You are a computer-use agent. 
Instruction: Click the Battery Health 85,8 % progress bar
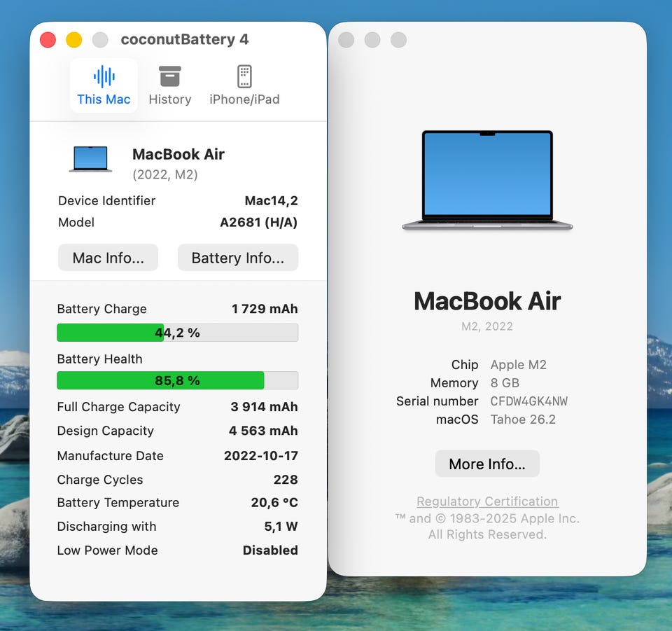click(x=177, y=380)
